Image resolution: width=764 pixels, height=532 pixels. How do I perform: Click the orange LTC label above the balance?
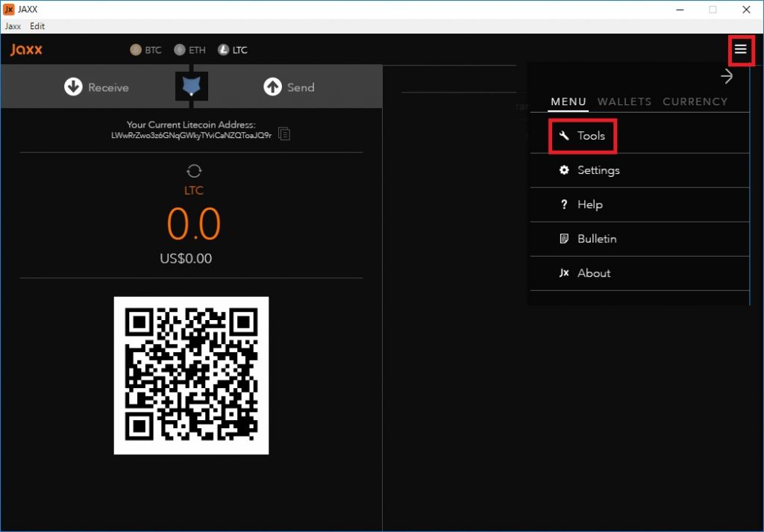(x=193, y=190)
